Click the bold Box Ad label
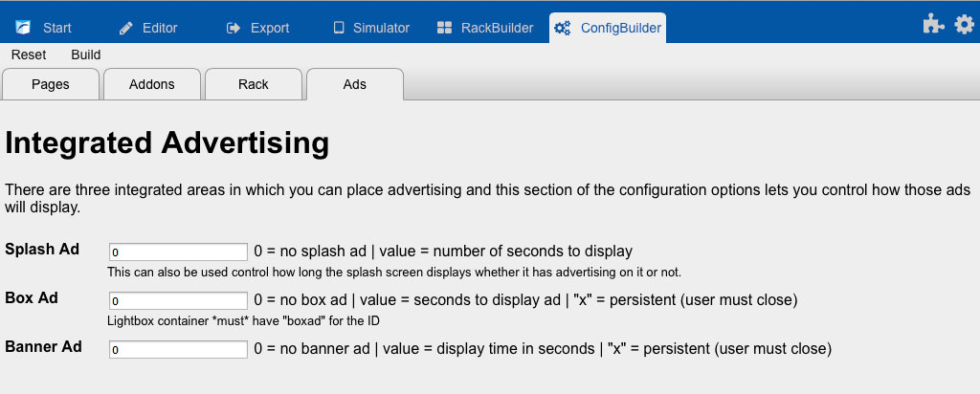980x394 pixels. click(32, 297)
